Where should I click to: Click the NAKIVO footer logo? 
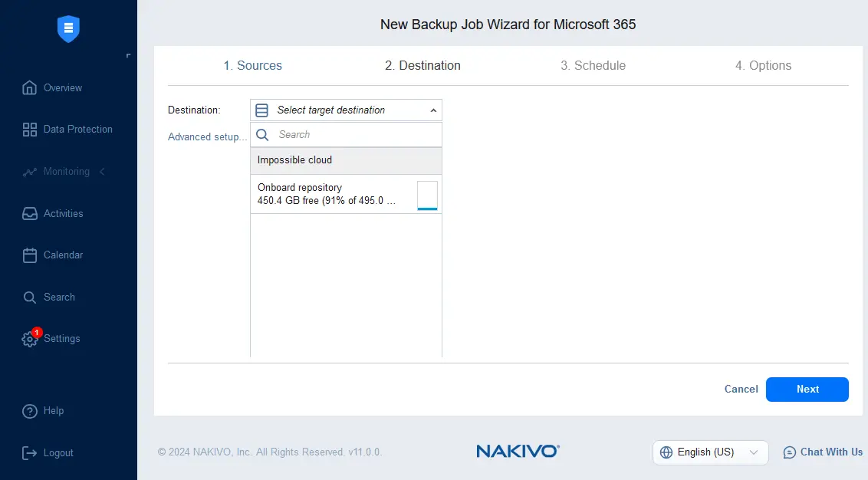click(x=518, y=451)
